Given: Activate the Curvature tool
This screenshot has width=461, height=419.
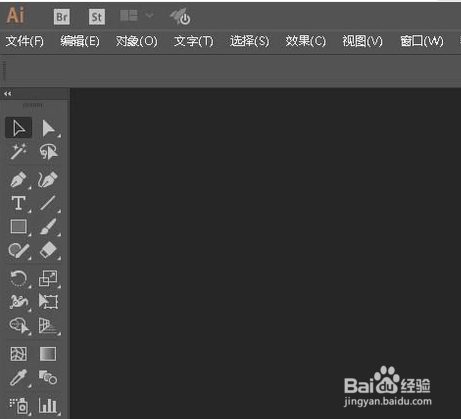Looking at the screenshot, I should (x=49, y=179).
